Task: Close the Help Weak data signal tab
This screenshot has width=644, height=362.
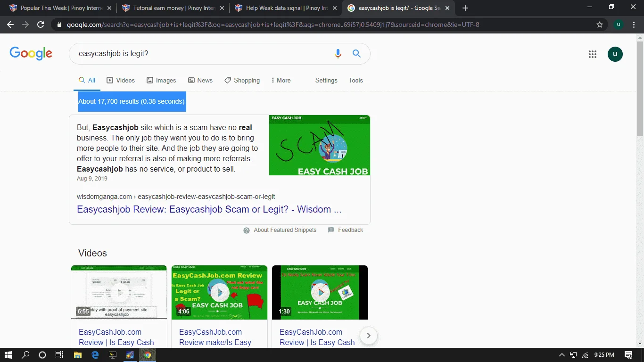Action: pos(335,8)
